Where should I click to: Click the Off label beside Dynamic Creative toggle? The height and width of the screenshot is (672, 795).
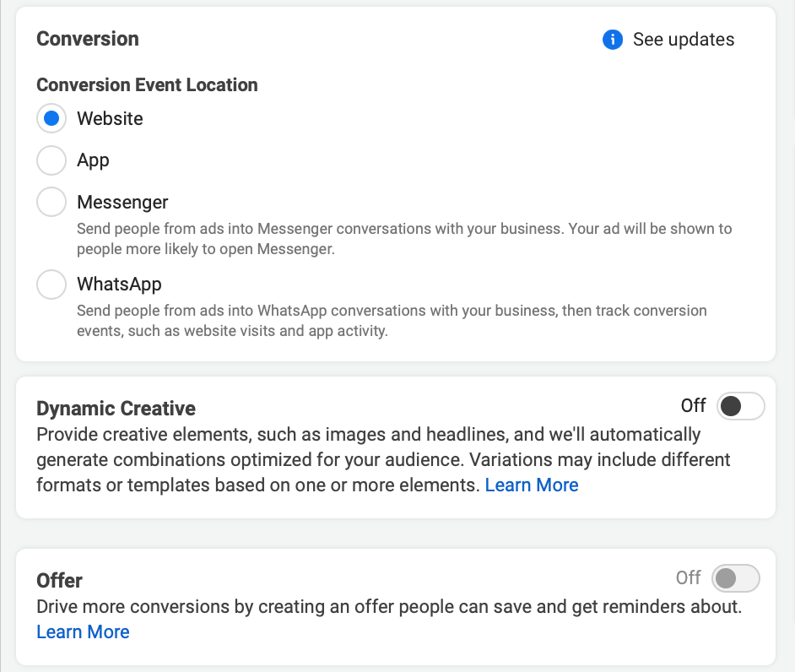click(x=693, y=406)
